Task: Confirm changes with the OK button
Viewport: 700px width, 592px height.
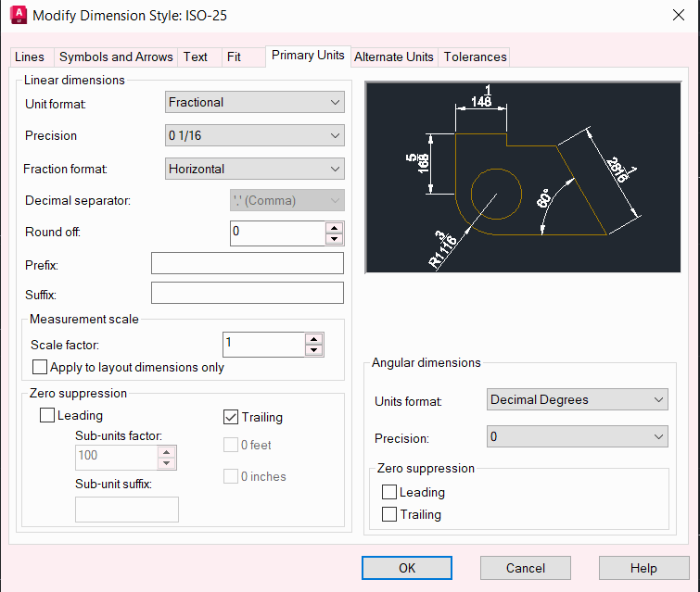Action: tap(407, 568)
